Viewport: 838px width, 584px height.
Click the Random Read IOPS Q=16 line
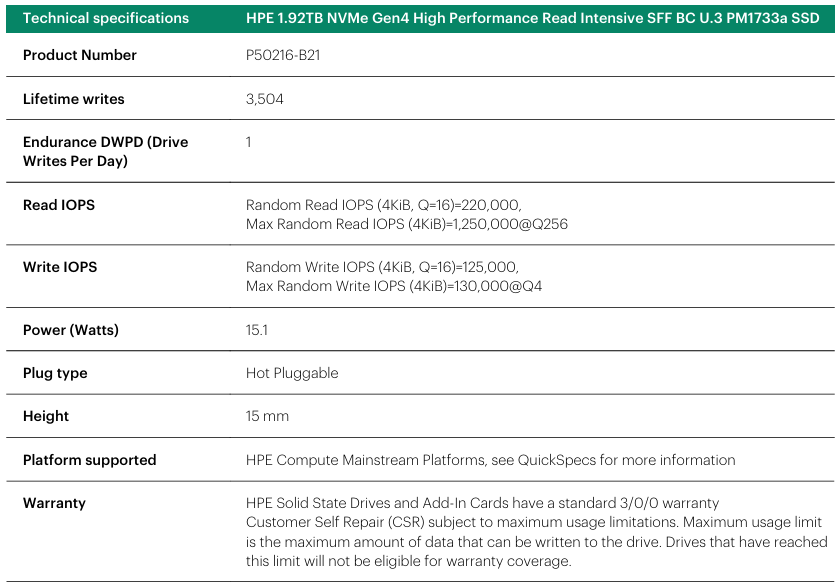[x=384, y=205]
